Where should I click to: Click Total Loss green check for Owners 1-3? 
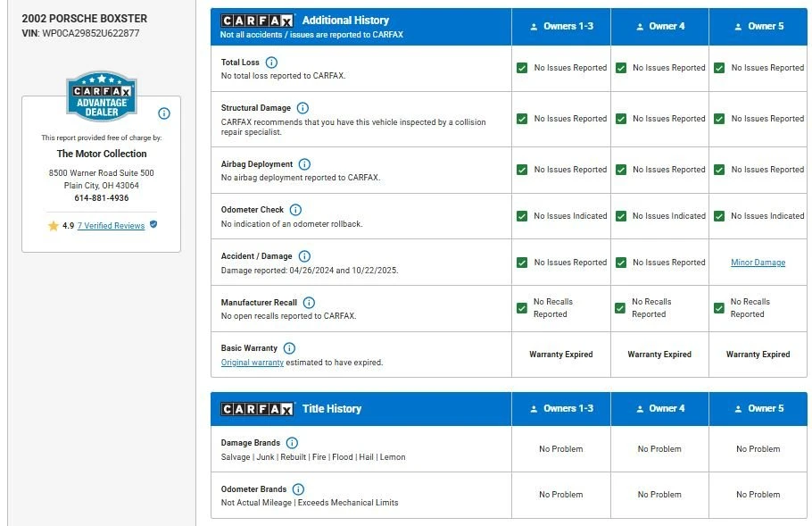click(522, 68)
